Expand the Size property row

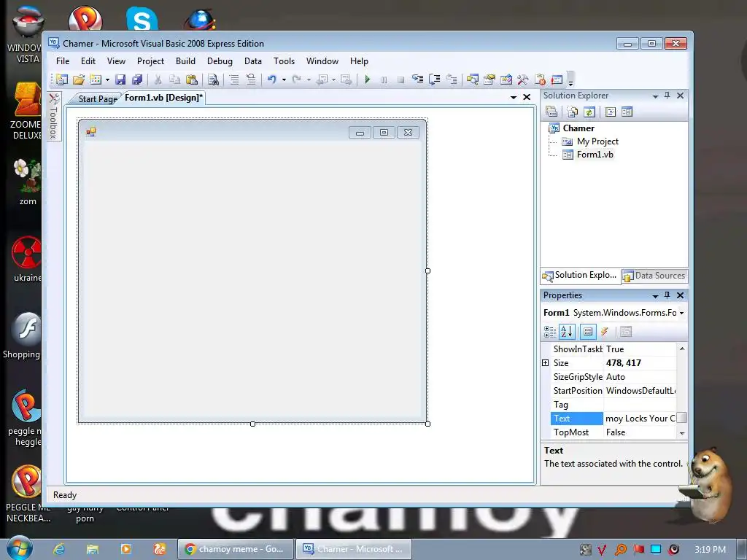tap(546, 363)
